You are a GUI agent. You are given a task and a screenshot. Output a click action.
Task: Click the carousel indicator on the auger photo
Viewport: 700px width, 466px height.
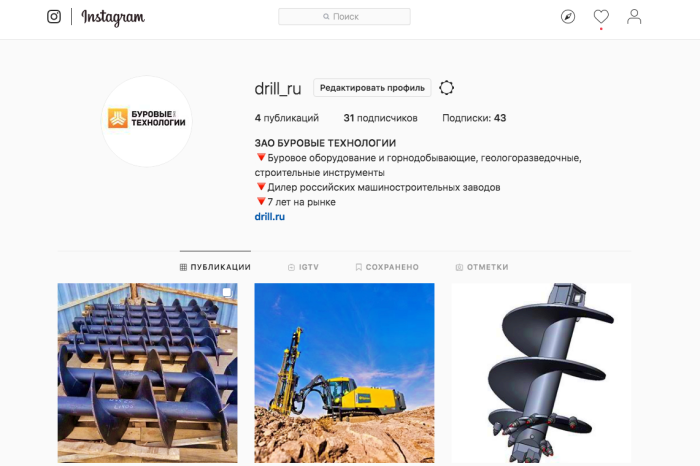(x=227, y=293)
